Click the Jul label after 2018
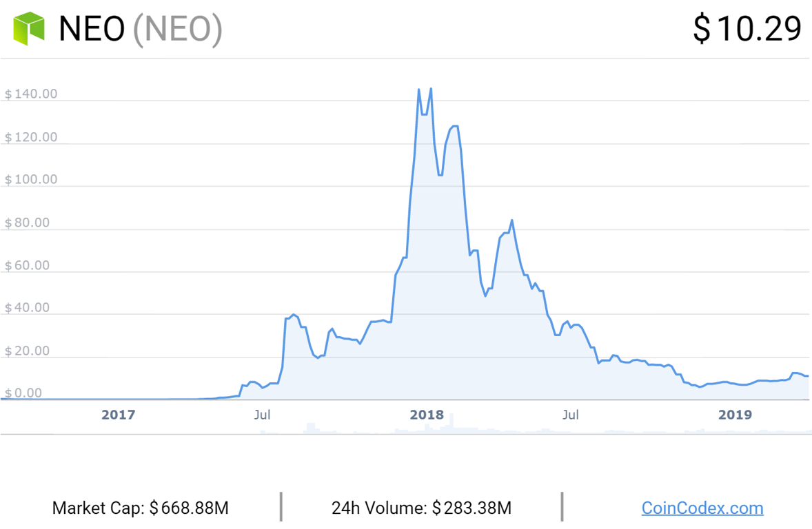 [x=571, y=415]
